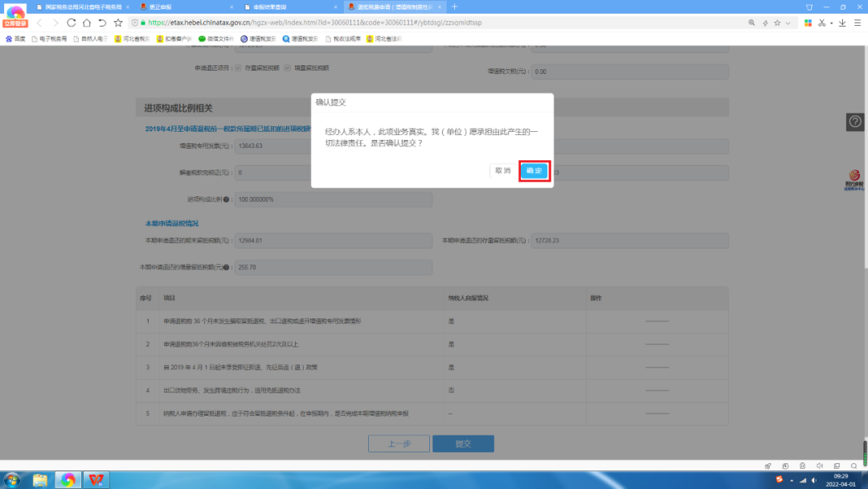Click the 立即登录 browser login badge
Image resolution: width=868 pixels, height=489 pixels.
click(x=15, y=24)
